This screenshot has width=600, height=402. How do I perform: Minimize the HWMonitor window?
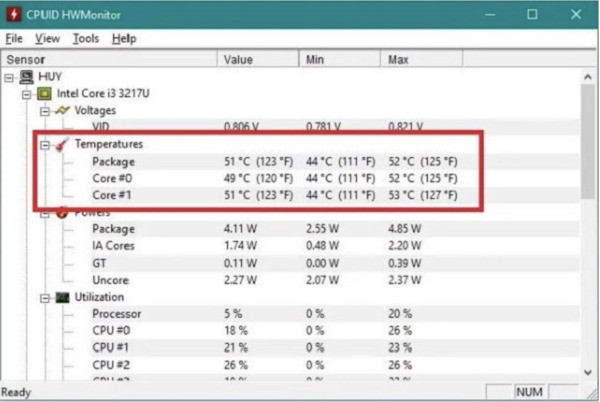point(490,15)
